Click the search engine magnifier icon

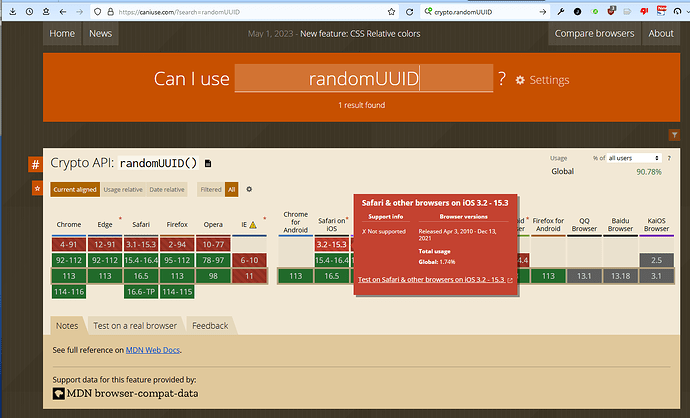[428, 12]
